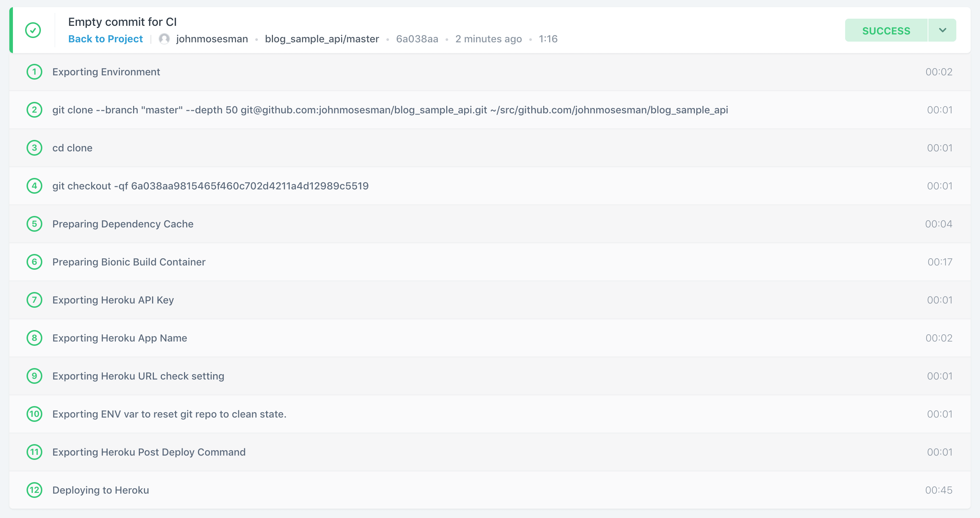Image resolution: width=980 pixels, height=518 pixels.
Task: Expand the Deploying to Heroku step
Action: pos(490,490)
